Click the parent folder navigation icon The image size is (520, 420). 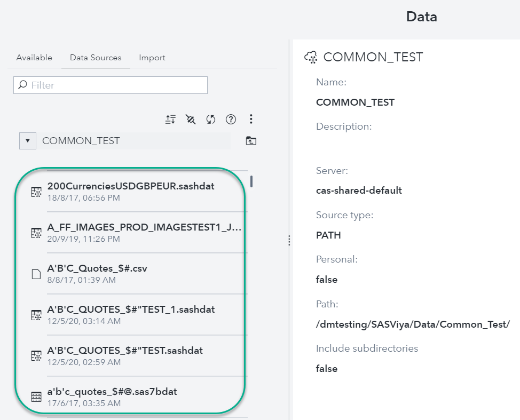tap(251, 141)
